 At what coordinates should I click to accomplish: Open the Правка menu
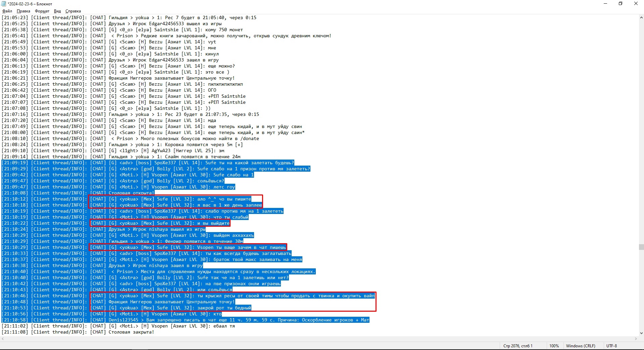click(x=23, y=11)
